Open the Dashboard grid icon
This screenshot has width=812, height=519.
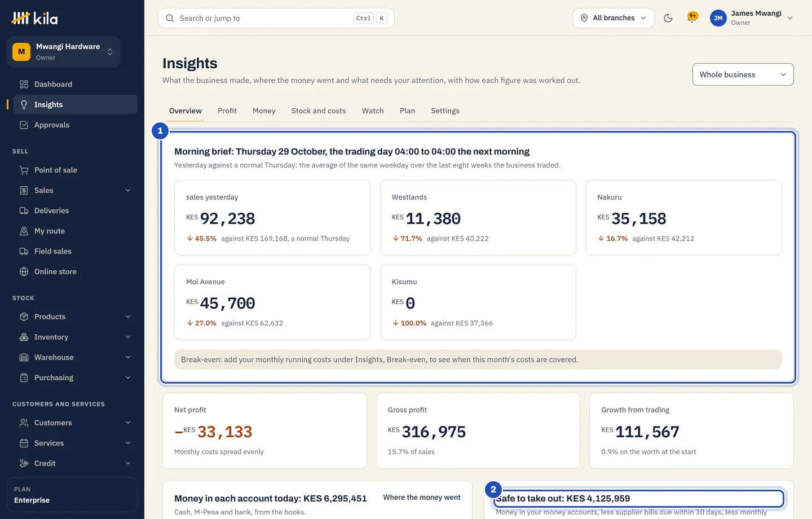tap(24, 84)
